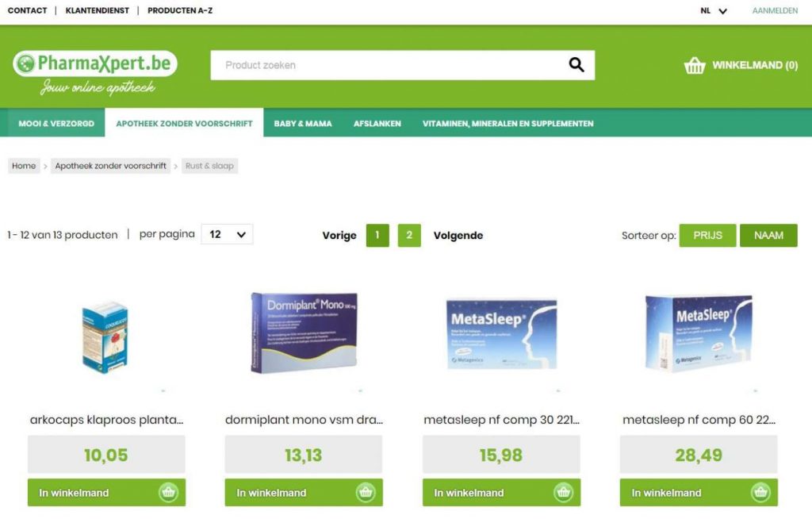The height and width of the screenshot is (519, 812).
Task: Click the magnifying glass search icon
Action: coord(576,65)
